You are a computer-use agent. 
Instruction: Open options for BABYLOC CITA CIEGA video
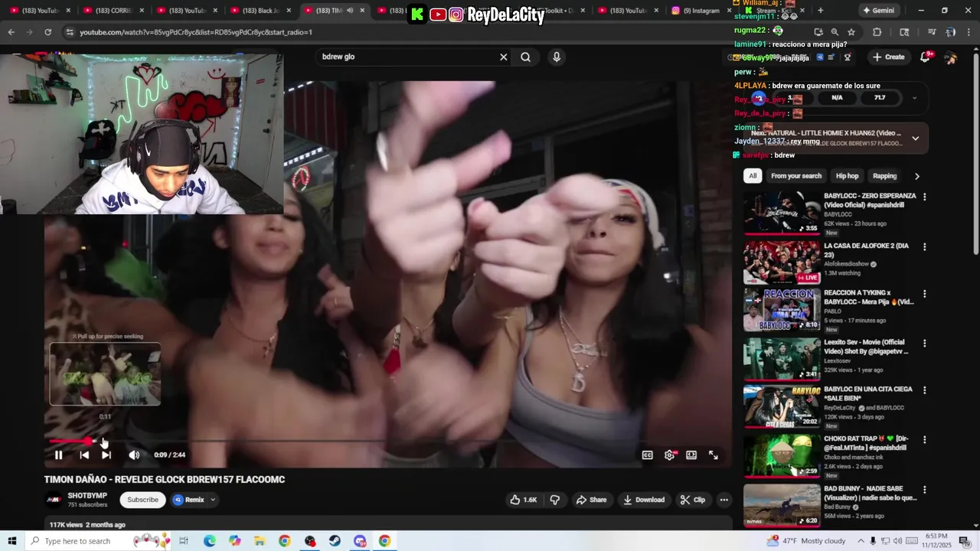point(924,390)
